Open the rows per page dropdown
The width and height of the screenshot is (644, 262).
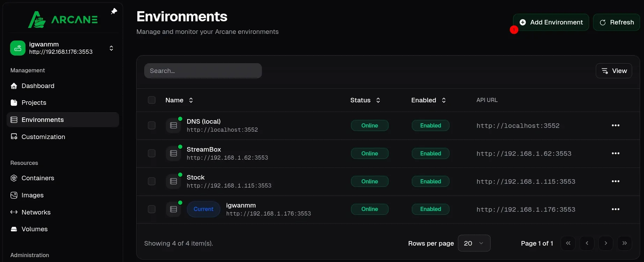click(x=474, y=243)
